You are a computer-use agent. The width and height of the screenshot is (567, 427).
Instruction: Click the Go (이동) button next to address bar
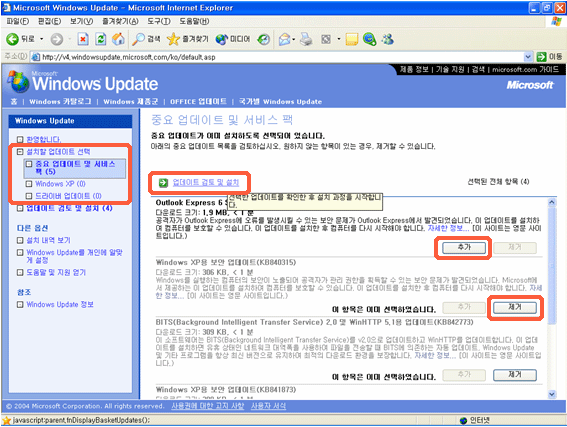tap(550, 57)
